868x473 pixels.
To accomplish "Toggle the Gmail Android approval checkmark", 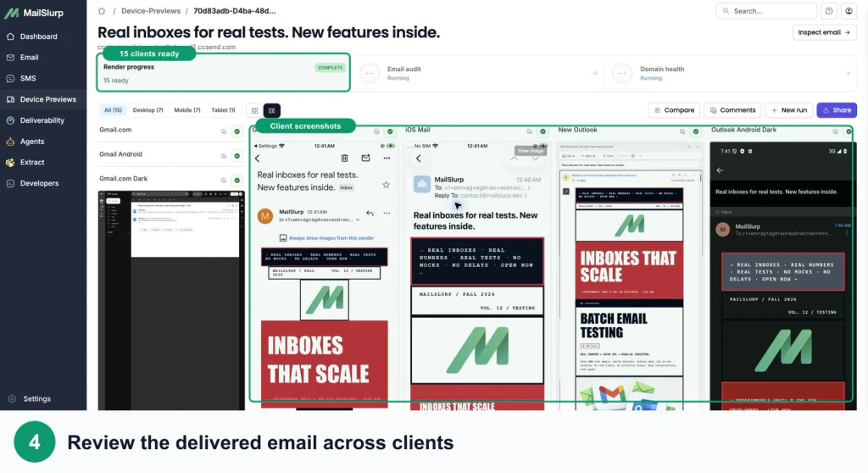I will 237,156.
